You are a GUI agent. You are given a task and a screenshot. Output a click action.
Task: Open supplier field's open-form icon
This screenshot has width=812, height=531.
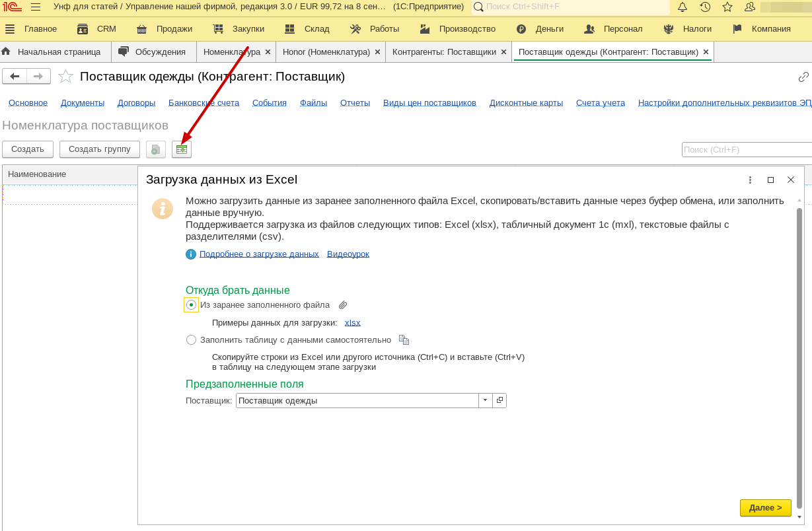(x=499, y=400)
